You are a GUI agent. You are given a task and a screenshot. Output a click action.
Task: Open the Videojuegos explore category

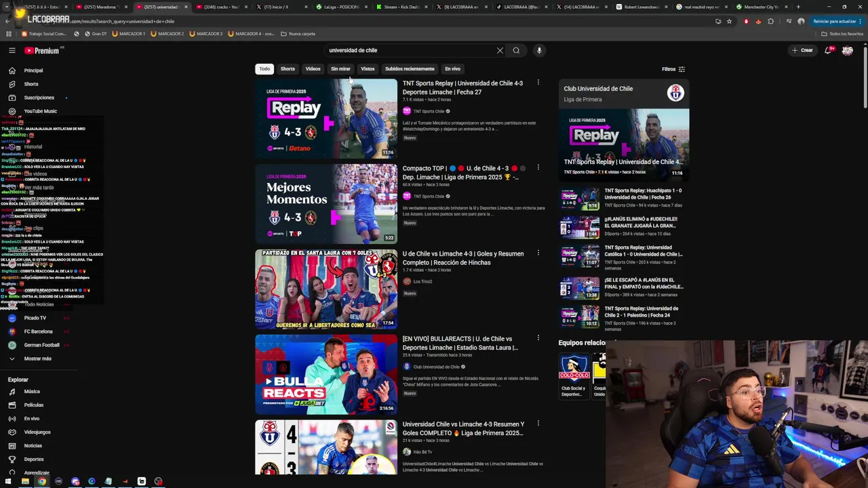point(37,432)
